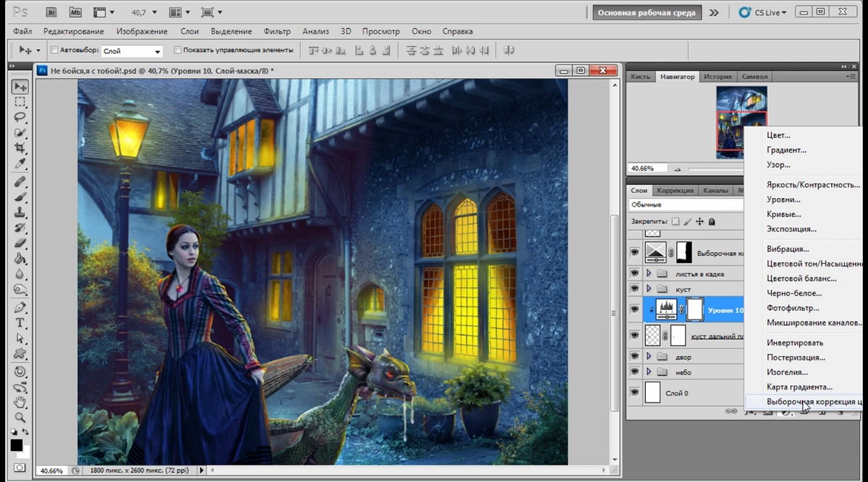Screen dimensions: 868x482
Task: Enable Показать управляющие элементы checkbox
Action: click(x=178, y=51)
